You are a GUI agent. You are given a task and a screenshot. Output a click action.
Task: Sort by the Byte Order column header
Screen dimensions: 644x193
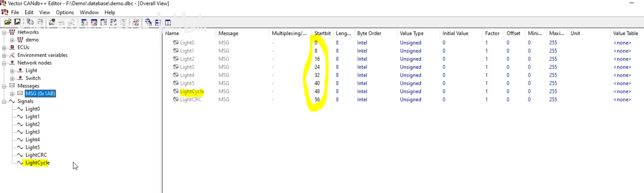pyautogui.click(x=376, y=33)
